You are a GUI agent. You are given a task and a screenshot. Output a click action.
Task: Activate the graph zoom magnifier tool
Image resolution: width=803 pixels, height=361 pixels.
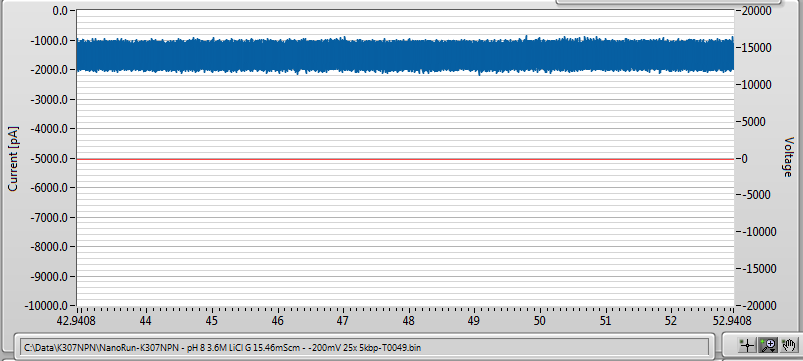[x=767, y=346]
